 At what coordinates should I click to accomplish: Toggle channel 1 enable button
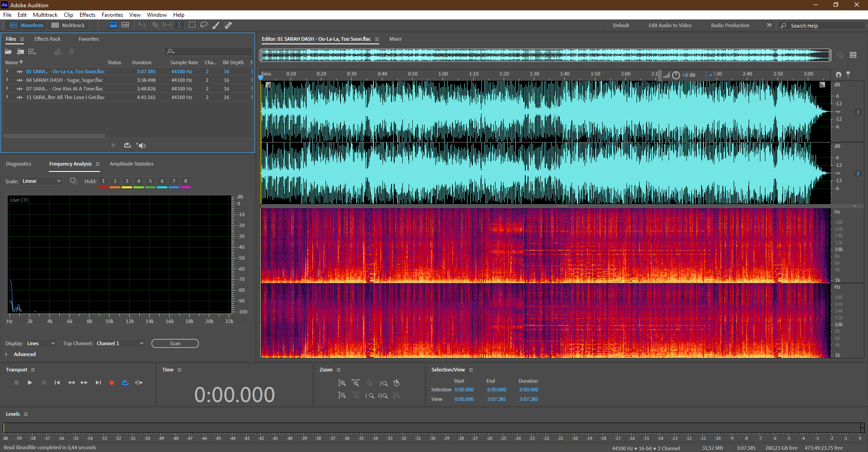858,112
